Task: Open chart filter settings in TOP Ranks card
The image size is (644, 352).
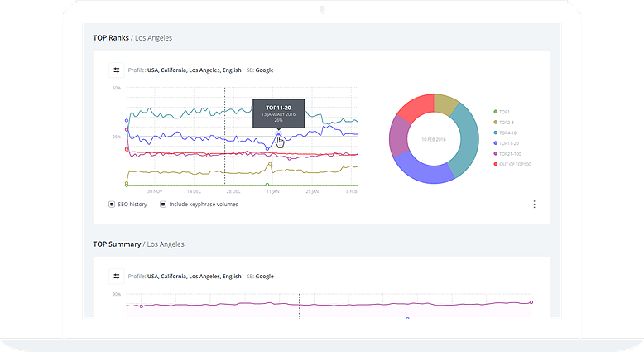Action: coord(116,70)
